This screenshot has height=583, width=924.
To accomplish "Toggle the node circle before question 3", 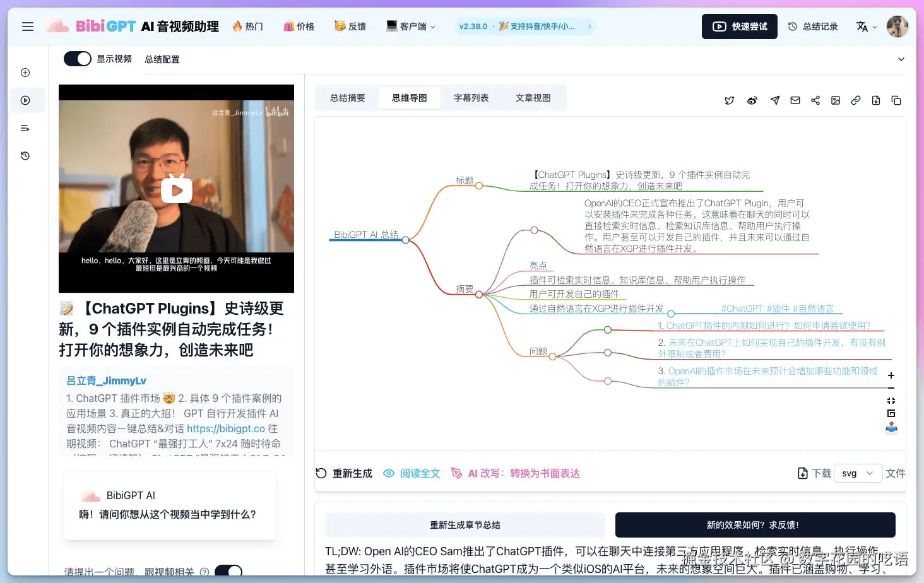I will click(x=608, y=381).
